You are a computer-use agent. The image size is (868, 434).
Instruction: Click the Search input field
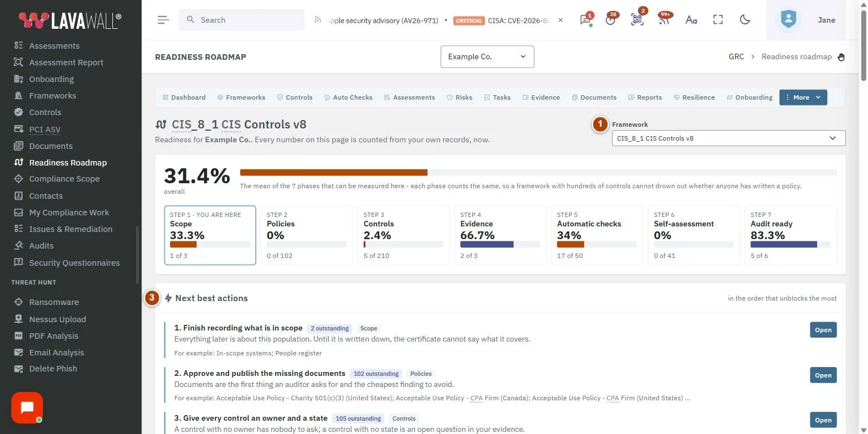coord(241,20)
